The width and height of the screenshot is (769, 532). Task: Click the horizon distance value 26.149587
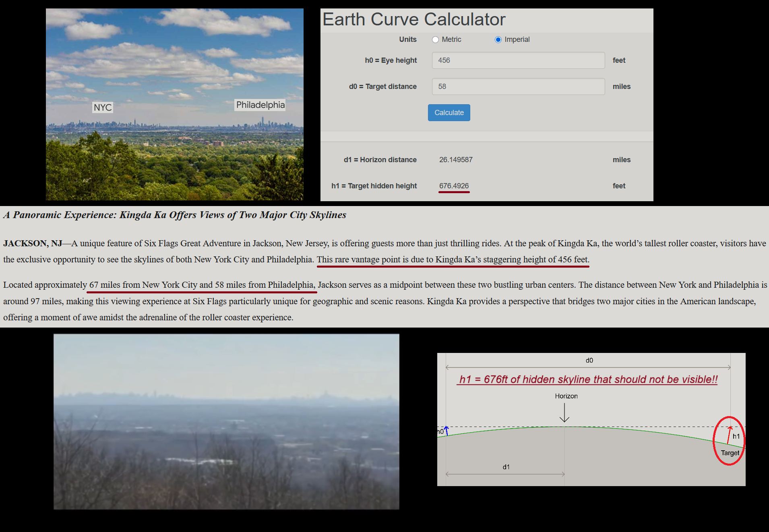[456, 160]
